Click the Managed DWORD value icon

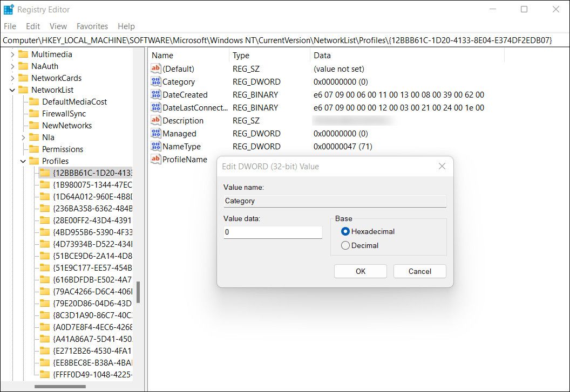point(155,133)
